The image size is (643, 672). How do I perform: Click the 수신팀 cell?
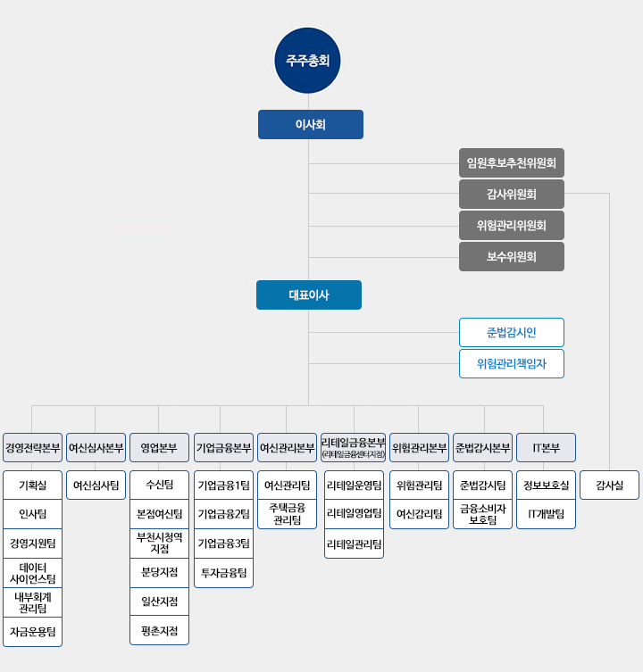pyautogui.click(x=159, y=485)
